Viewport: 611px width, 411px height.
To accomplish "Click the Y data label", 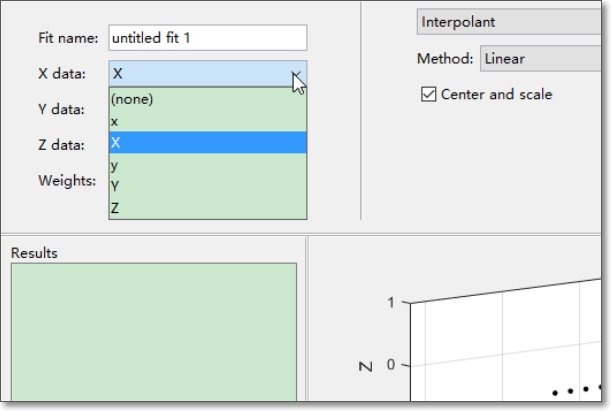I will (61, 109).
